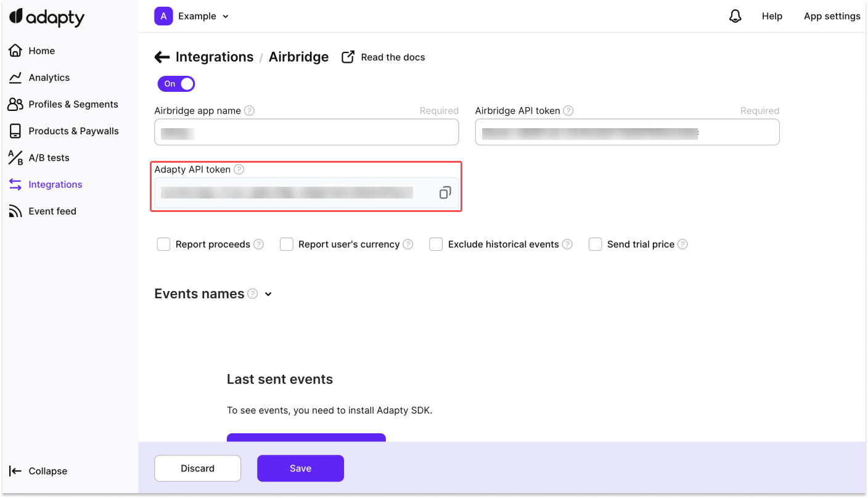
Task: Click help icon beside Airbridge API token
Action: click(568, 111)
